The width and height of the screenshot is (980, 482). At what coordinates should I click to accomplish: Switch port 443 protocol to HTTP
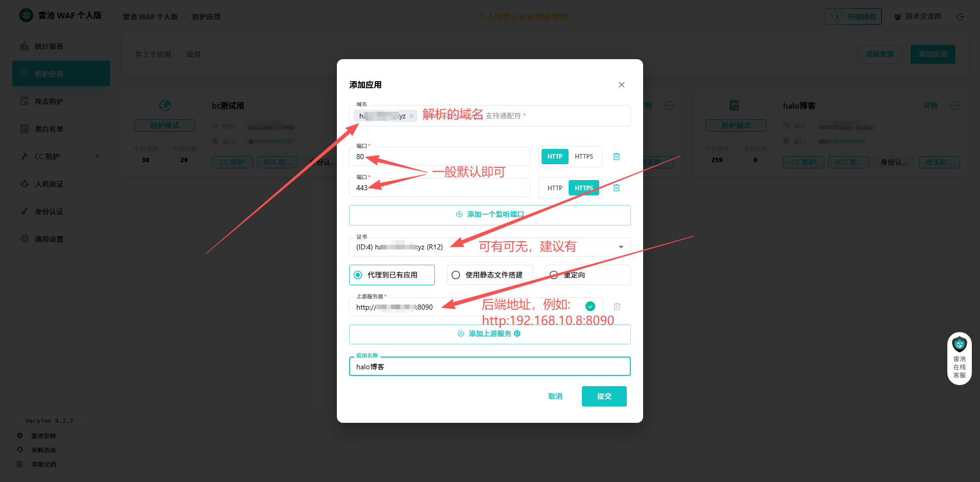(x=554, y=188)
